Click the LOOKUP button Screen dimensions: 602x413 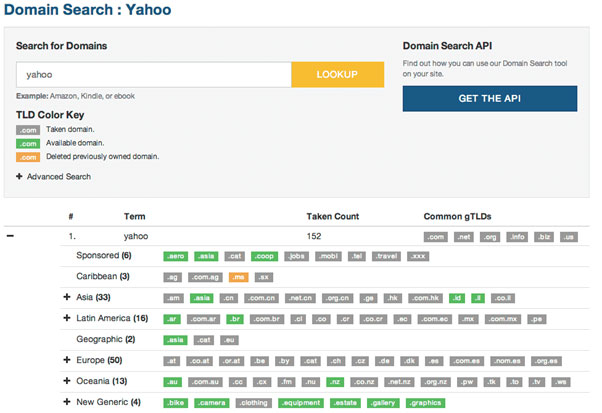coord(337,74)
